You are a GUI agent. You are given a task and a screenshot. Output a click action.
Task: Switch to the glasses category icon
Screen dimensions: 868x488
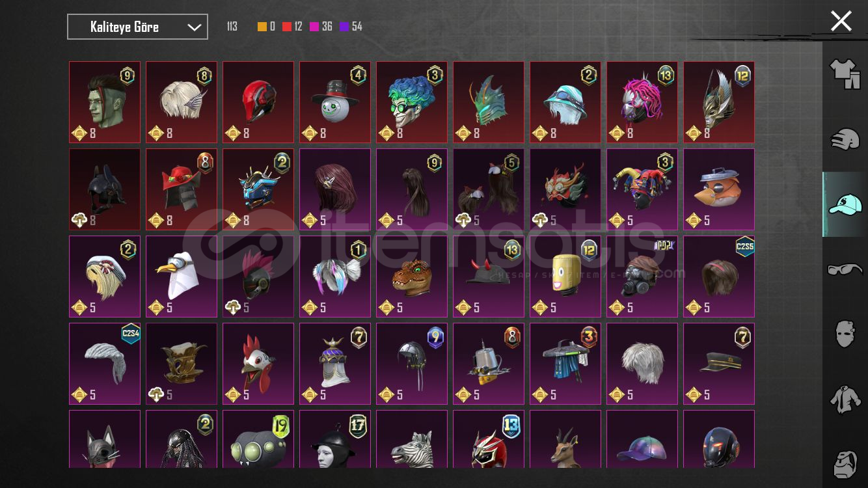coord(845,269)
